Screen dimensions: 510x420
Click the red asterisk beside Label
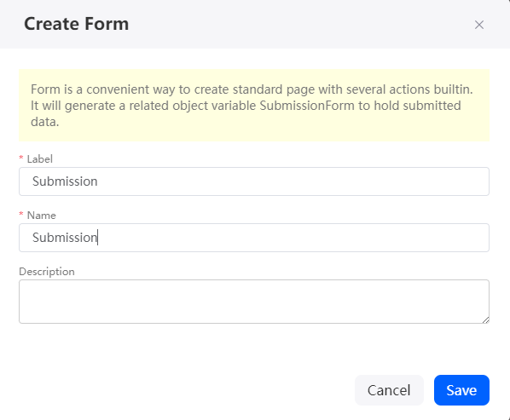coord(21,158)
